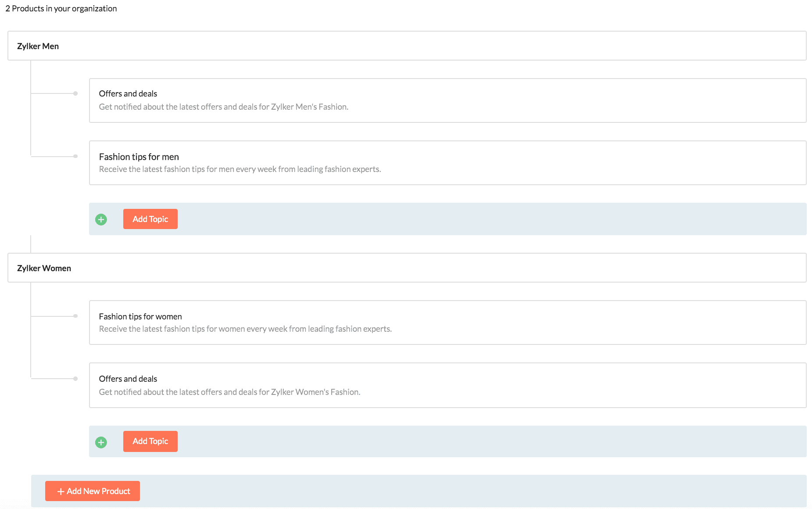This screenshot has width=812, height=509.
Task: Open the Fashion tips for men topic title
Action: [139, 157]
